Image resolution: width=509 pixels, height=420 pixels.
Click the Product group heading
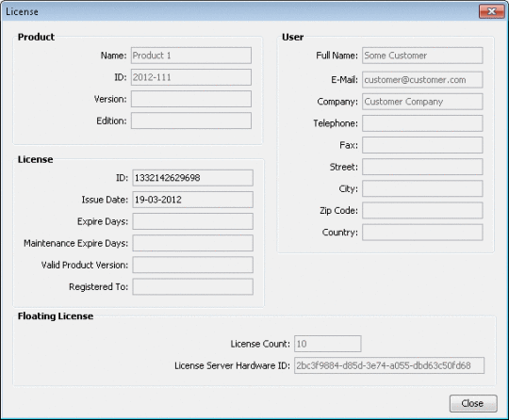pyautogui.click(x=36, y=37)
